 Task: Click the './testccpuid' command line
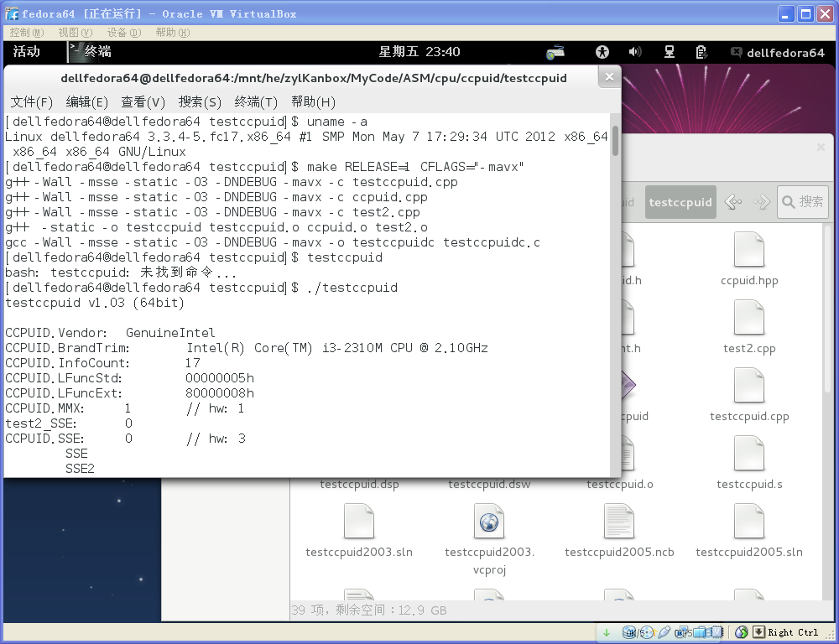[201, 288]
